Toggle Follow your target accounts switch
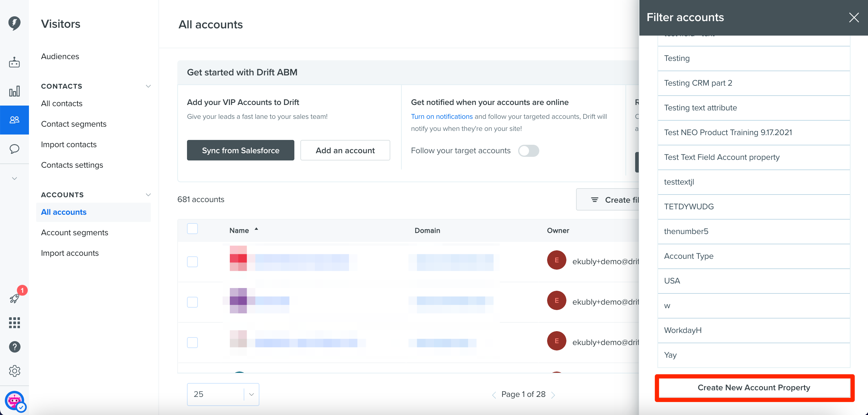The width and height of the screenshot is (868, 415). click(528, 150)
